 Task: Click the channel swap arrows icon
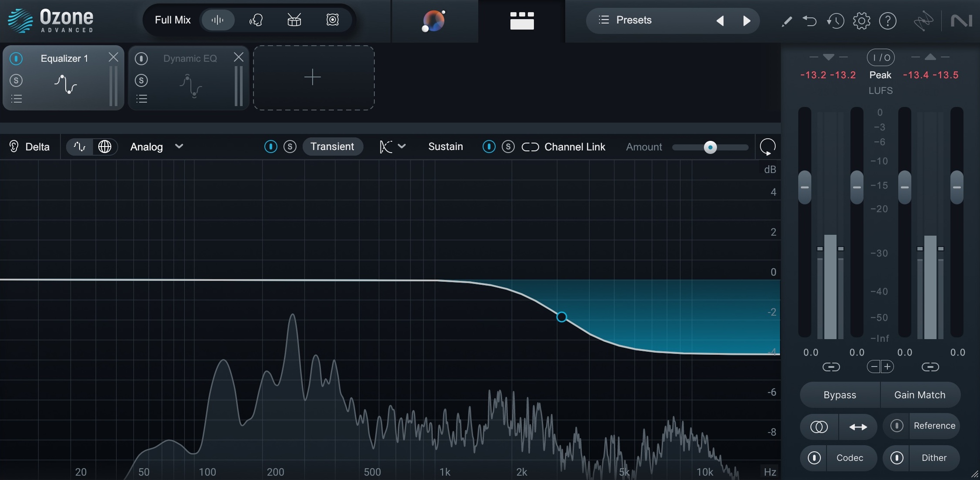[x=858, y=427]
